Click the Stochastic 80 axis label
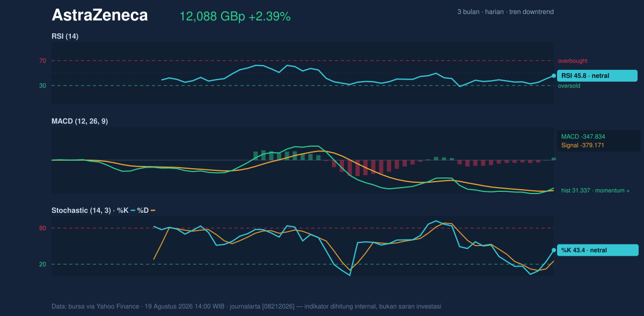This screenshot has width=644, height=316. click(42, 228)
